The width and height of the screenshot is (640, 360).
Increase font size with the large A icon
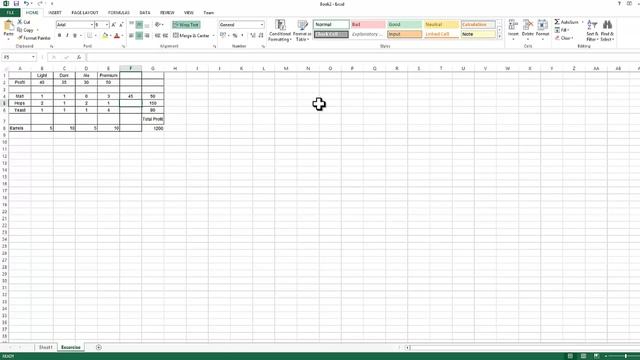click(x=113, y=25)
